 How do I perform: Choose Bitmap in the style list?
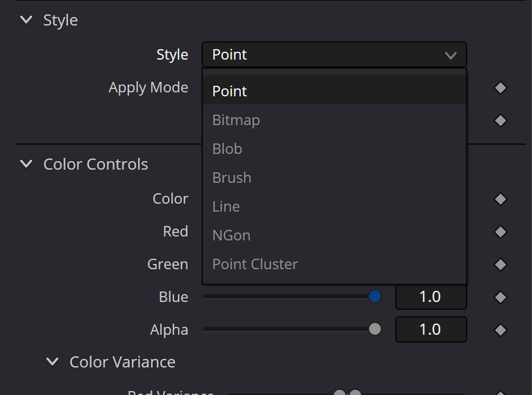pos(334,120)
